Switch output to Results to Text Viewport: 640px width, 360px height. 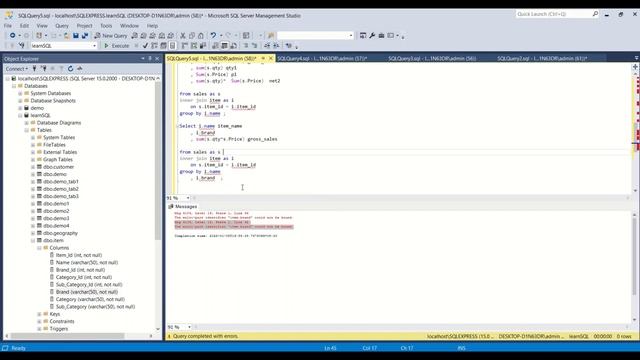215,46
